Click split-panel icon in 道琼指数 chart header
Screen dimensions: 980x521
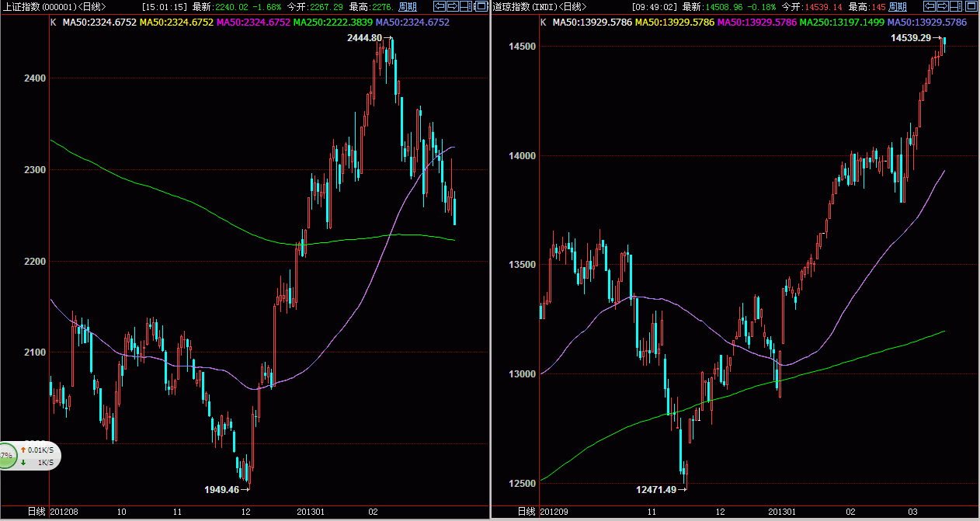(956, 6)
